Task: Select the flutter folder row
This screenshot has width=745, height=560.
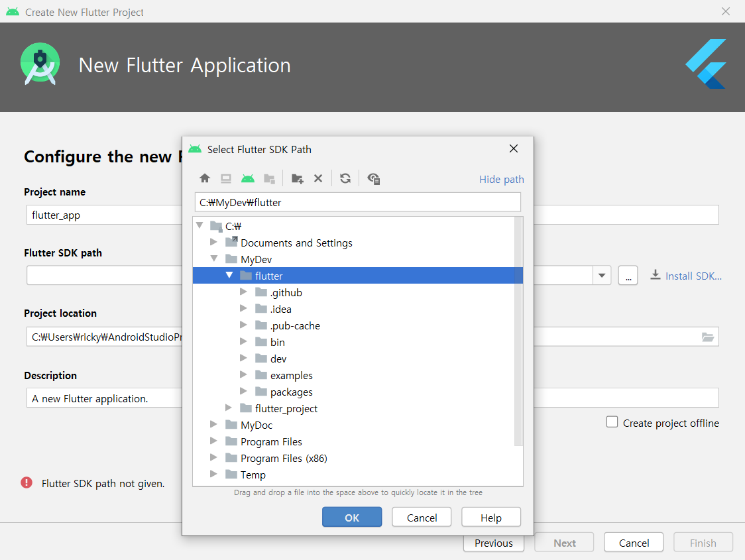Action: (x=357, y=276)
